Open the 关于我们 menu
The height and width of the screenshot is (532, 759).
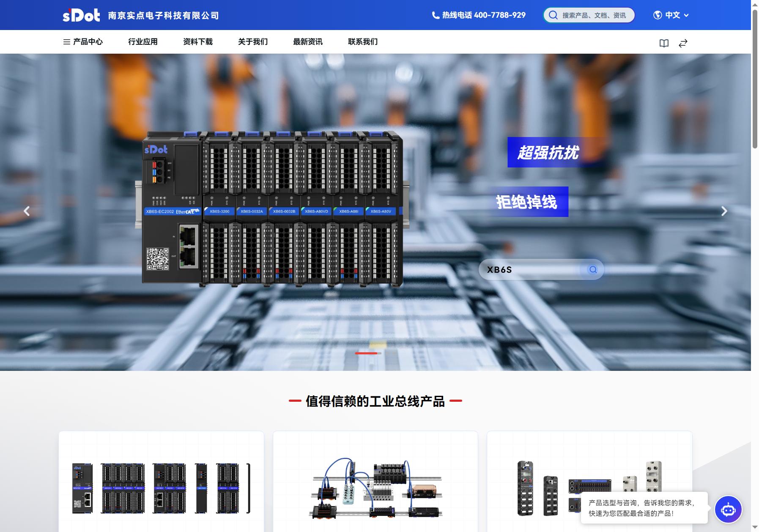pyautogui.click(x=253, y=41)
